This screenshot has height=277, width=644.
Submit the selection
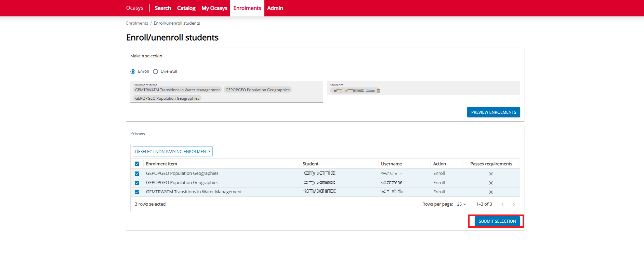[497, 221]
